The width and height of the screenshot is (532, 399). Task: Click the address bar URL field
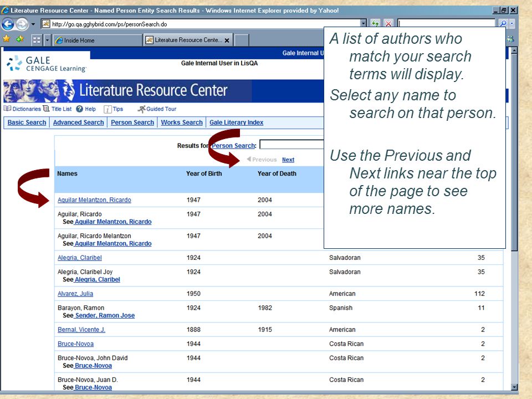[200, 24]
